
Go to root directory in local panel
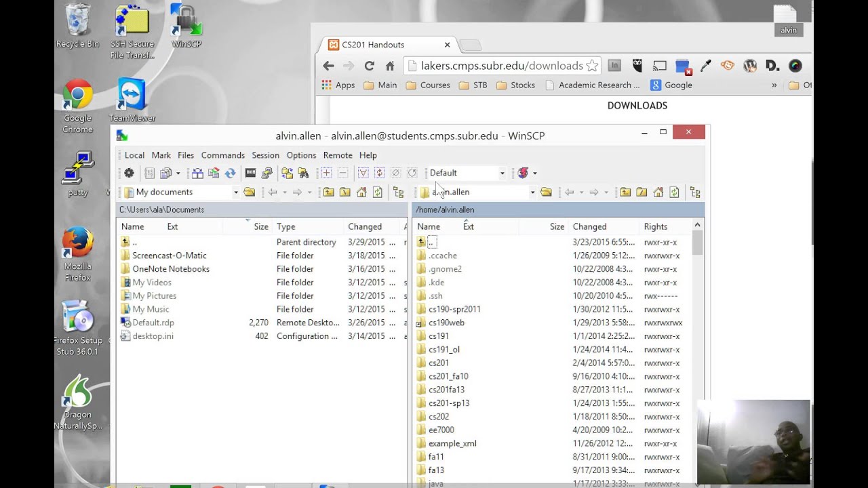pyautogui.click(x=344, y=192)
